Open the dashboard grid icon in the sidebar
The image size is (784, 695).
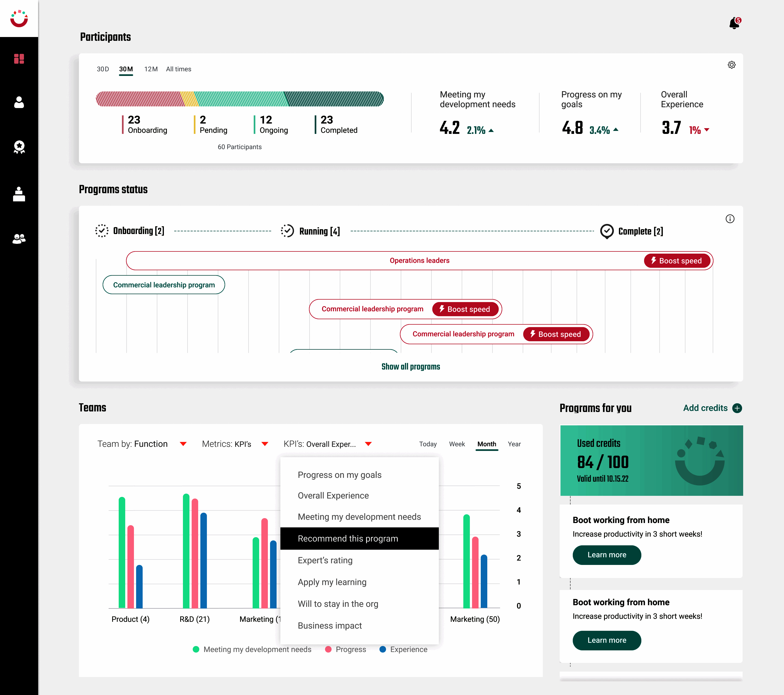pyautogui.click(x=19, y=59)
